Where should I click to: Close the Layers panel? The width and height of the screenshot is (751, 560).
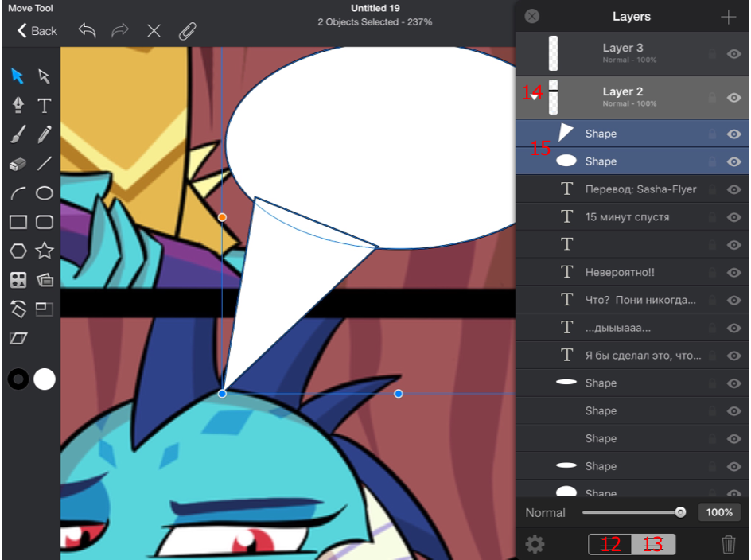531,16
